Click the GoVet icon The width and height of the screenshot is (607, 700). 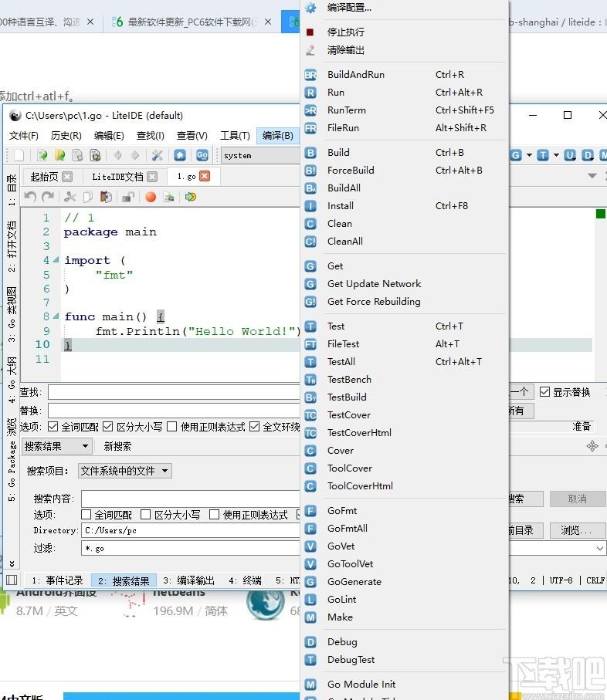(310, 546)
